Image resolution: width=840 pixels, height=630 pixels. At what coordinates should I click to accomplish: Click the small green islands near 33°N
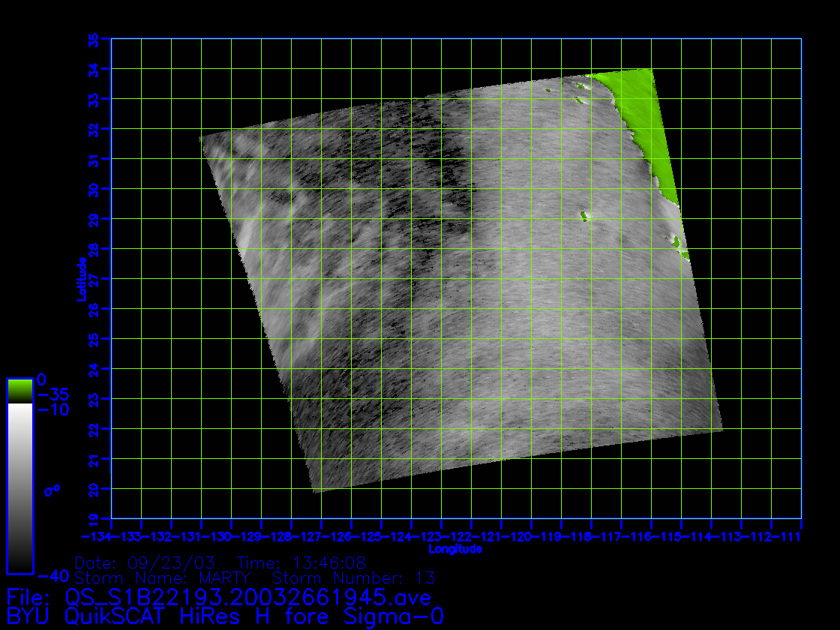[x=579, y=96]
